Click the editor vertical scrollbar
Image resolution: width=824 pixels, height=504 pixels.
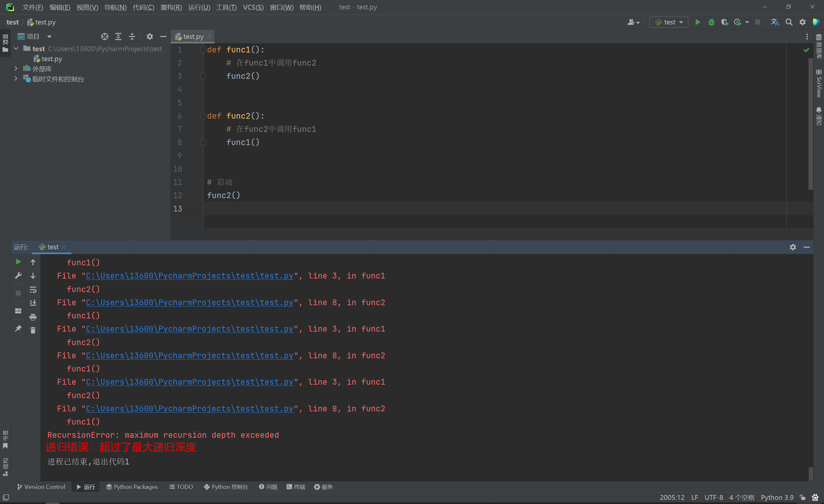pos(810,124)
